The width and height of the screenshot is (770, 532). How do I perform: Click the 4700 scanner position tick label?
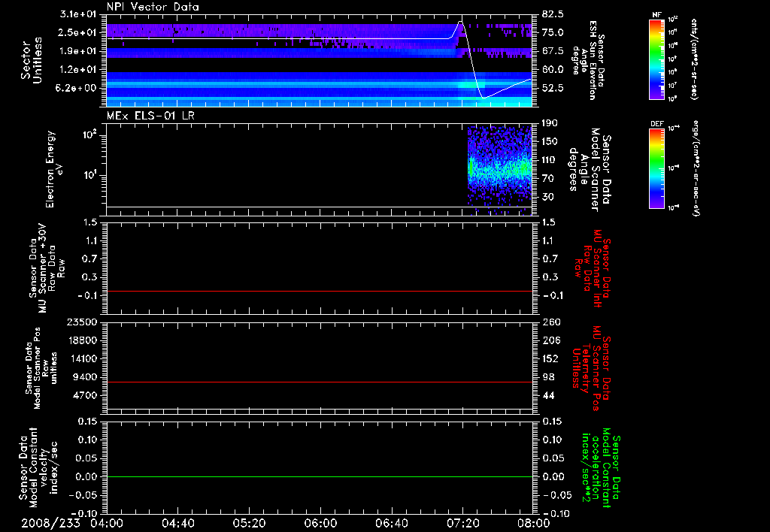(85, 395)
